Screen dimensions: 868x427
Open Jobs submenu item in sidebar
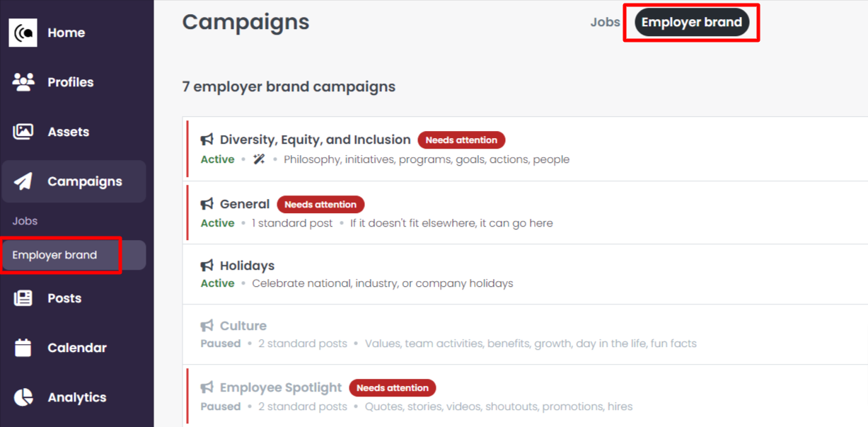(25, 221)
